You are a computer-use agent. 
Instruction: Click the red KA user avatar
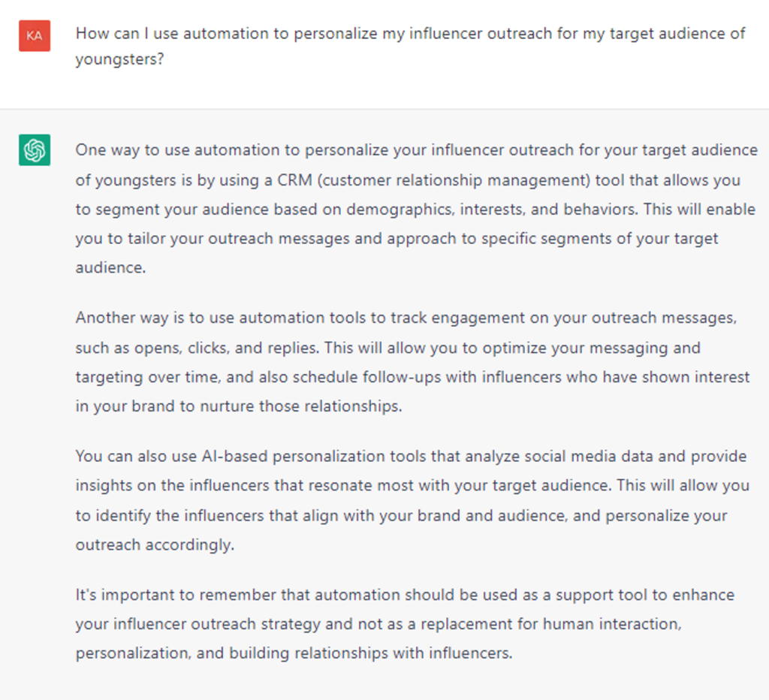pos(35,35)
